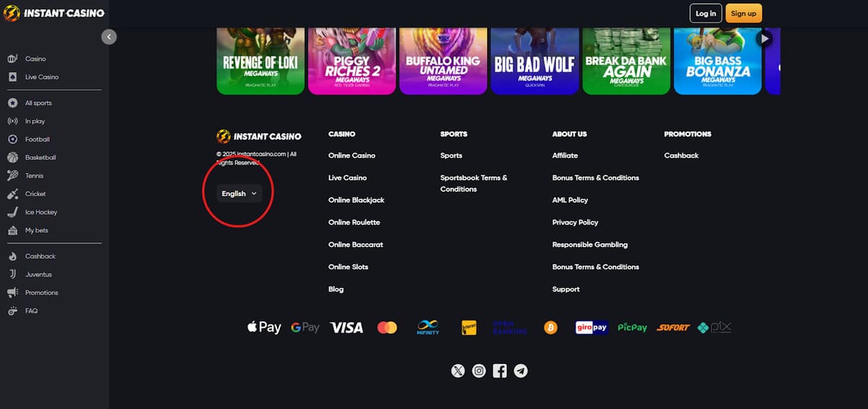This screenshot has width=868, height=409.
Task: Click the Log in button
Action: [705, 13]
